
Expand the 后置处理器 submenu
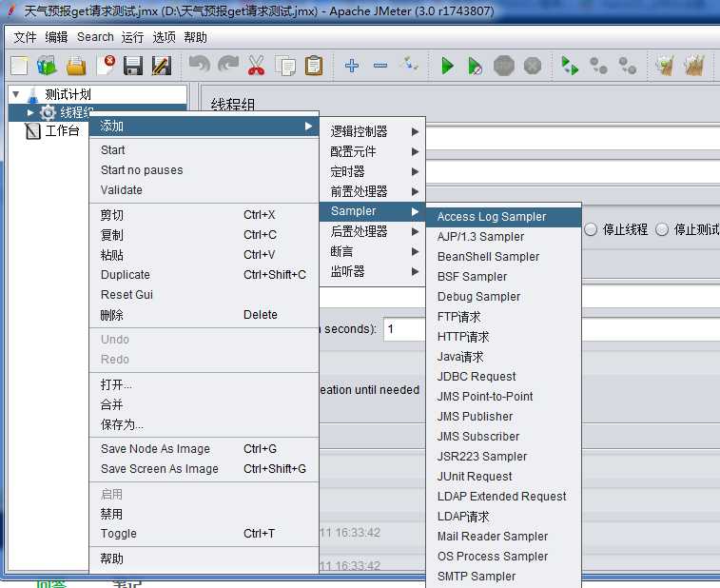[x=373, y=231]
